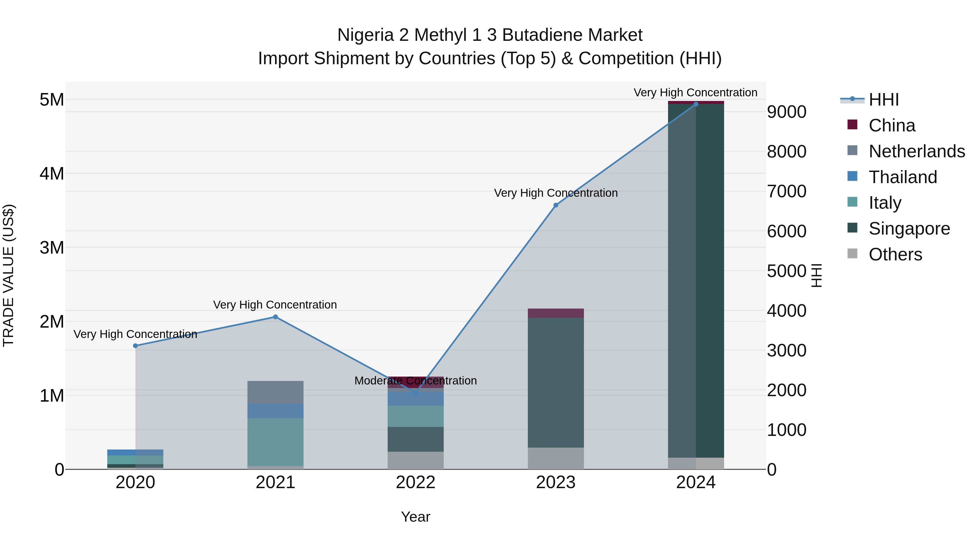Image resolution: width=980 pixels, height=551 pixels.
Task: Click the Thailand segment of 2020 bar
Action: coord(136,453)
